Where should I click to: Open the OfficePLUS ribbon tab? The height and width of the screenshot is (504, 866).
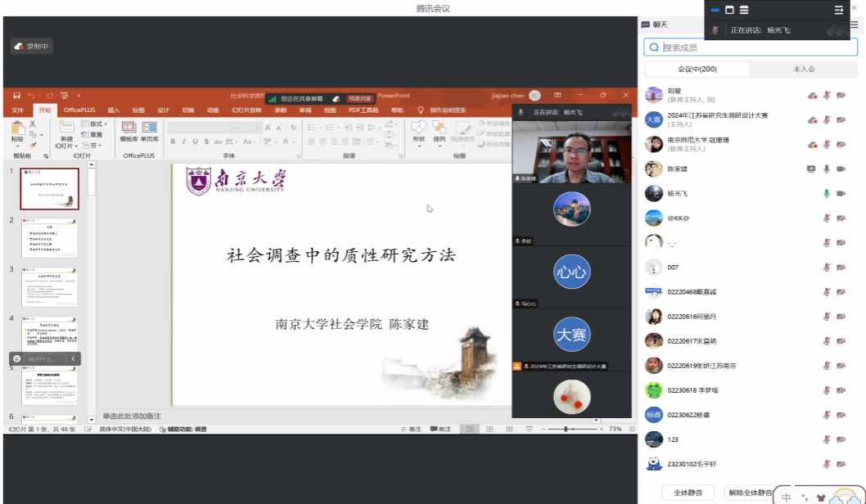coord(79,110)
